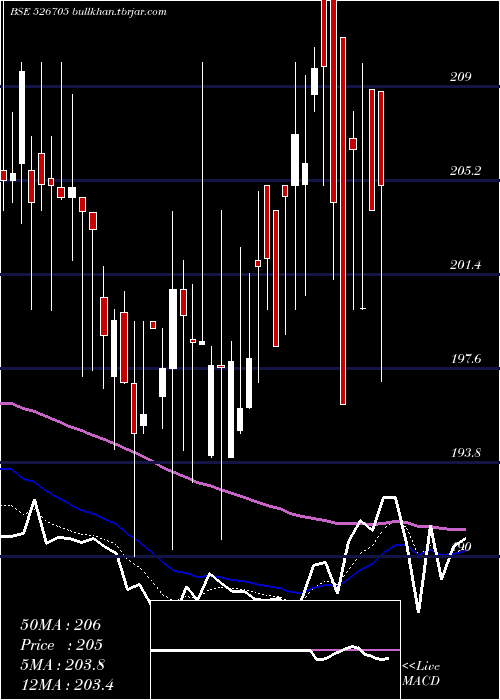Click the 201.4 price axis label
The height and width of the screenshot is (700, 500).
(465, 265)
